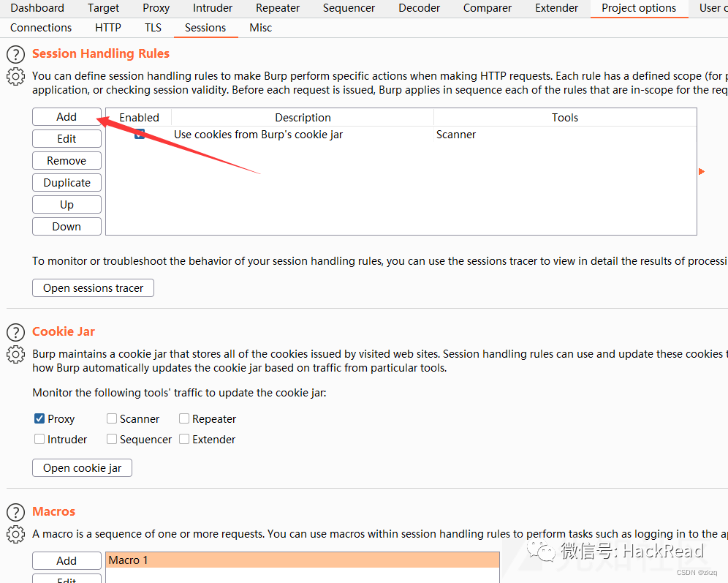Duplicate selected session handling rule
The height and width of the screenshot is (583, 728).
[67, 183]
